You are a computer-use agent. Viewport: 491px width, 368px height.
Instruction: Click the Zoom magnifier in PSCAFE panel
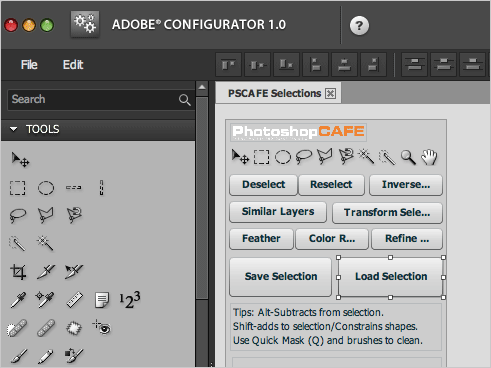(408, 157)
